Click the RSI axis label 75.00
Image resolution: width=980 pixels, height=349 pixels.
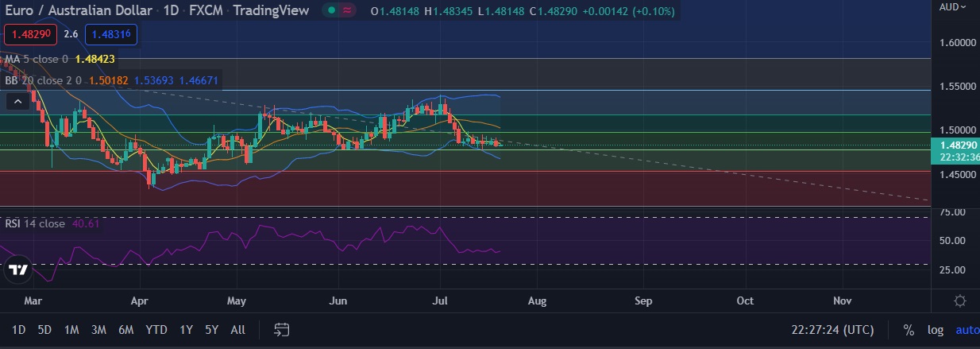tap(952, 213)
